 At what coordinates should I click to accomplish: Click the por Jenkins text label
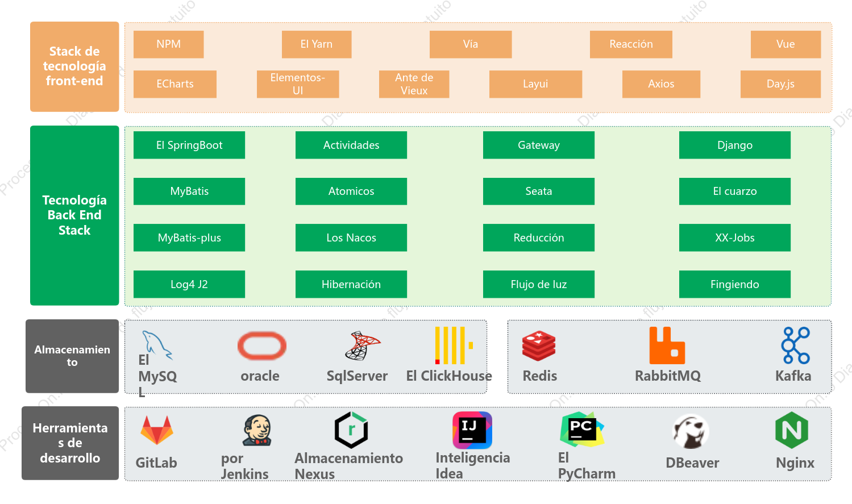point(245,466)
